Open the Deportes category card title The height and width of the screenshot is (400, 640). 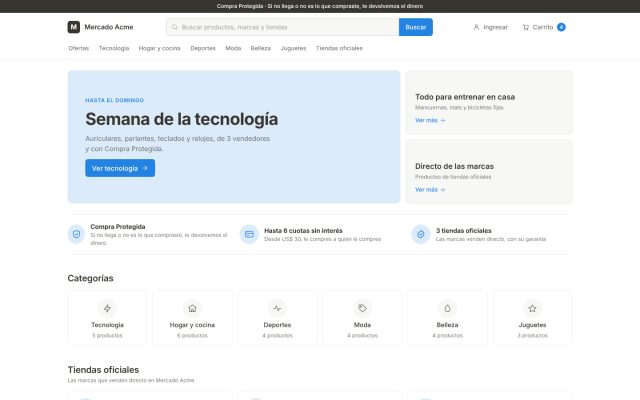278,325
